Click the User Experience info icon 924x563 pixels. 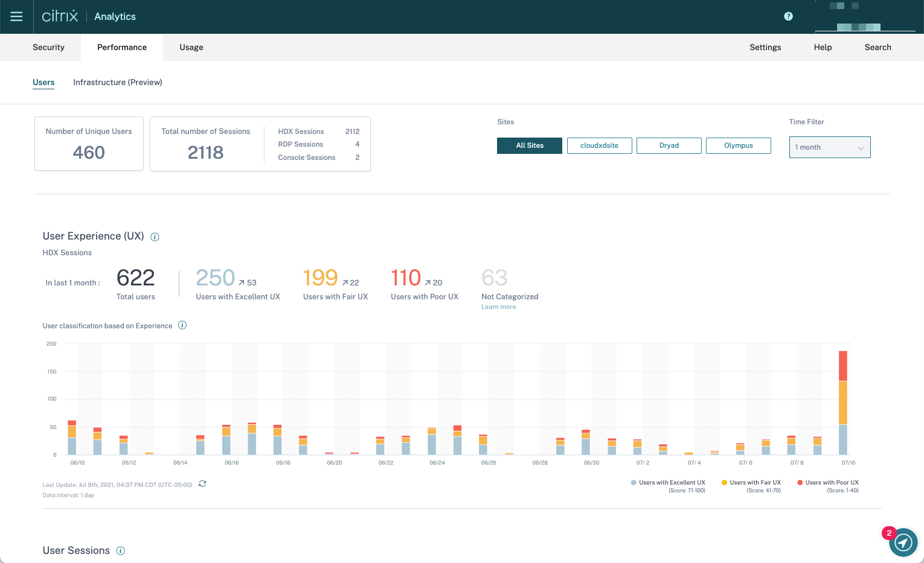click(x=155, y=237)
